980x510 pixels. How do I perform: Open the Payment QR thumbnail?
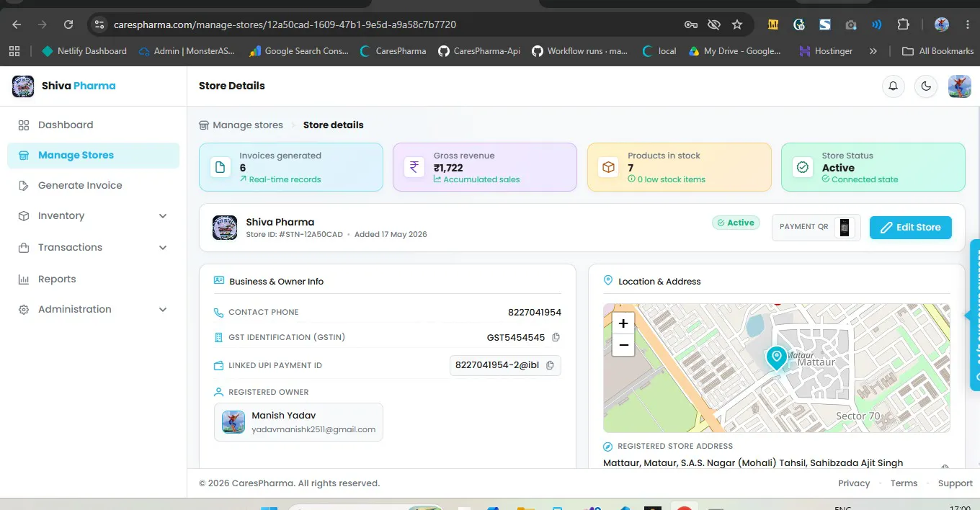(x=845, y=227)
